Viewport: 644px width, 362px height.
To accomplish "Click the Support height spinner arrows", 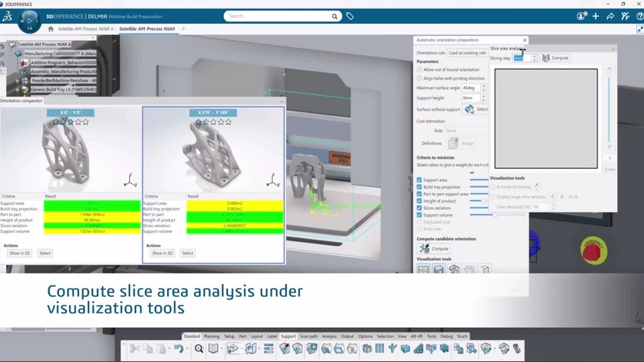I will tap(484, 98).
